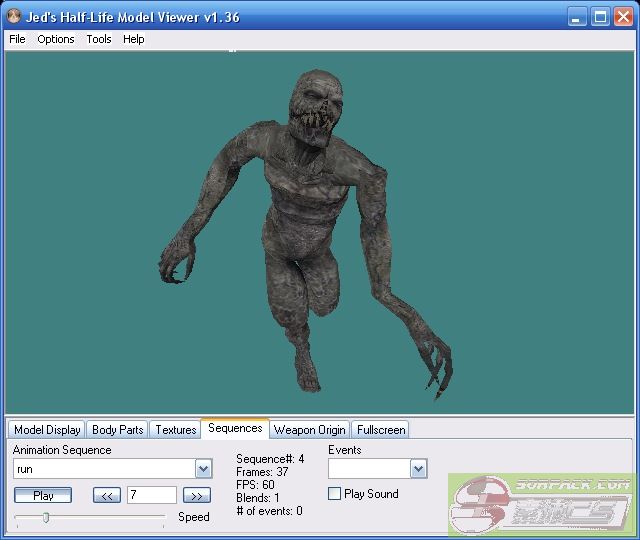Image resolution: width=640 pixels, height=540 pixels.
Task: Switch to the Model Display tab
Action: tap(47, 430)
